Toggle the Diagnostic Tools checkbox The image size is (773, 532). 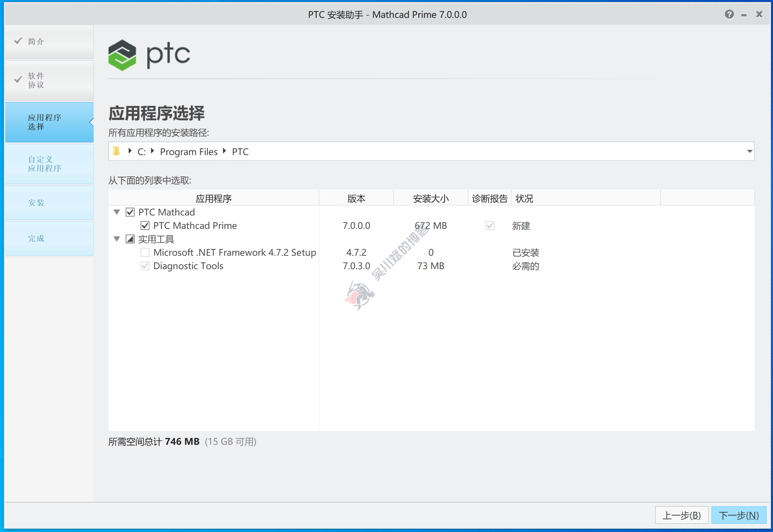tap(145, 266)
